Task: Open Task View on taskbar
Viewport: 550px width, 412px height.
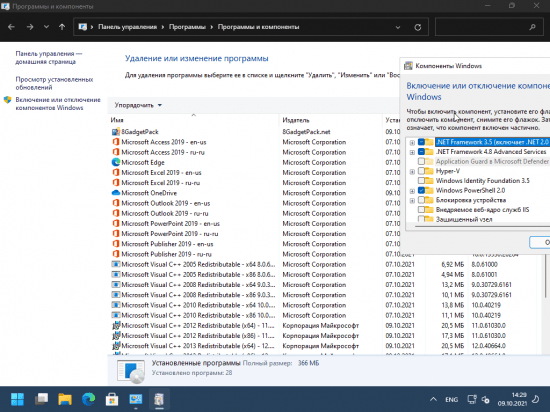Action: pyautogui.click(x=41, y=399)
